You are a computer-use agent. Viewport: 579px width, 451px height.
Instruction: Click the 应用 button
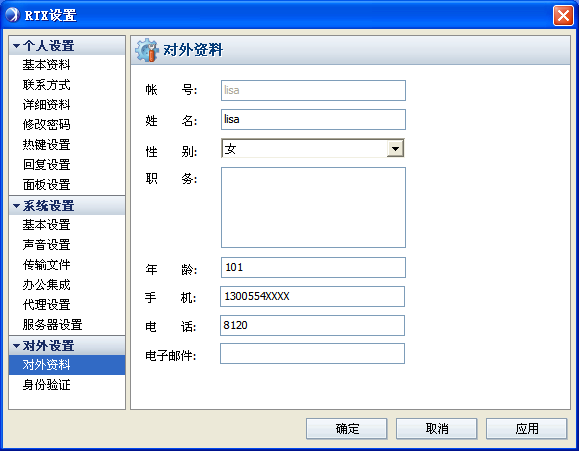(x=527, y=428)
